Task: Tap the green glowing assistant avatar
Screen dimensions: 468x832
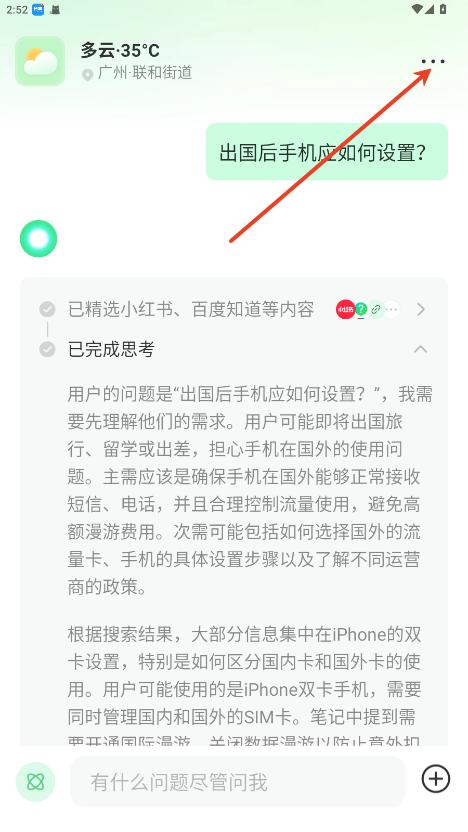Action: pyautogui.click(x=39, y=239)
